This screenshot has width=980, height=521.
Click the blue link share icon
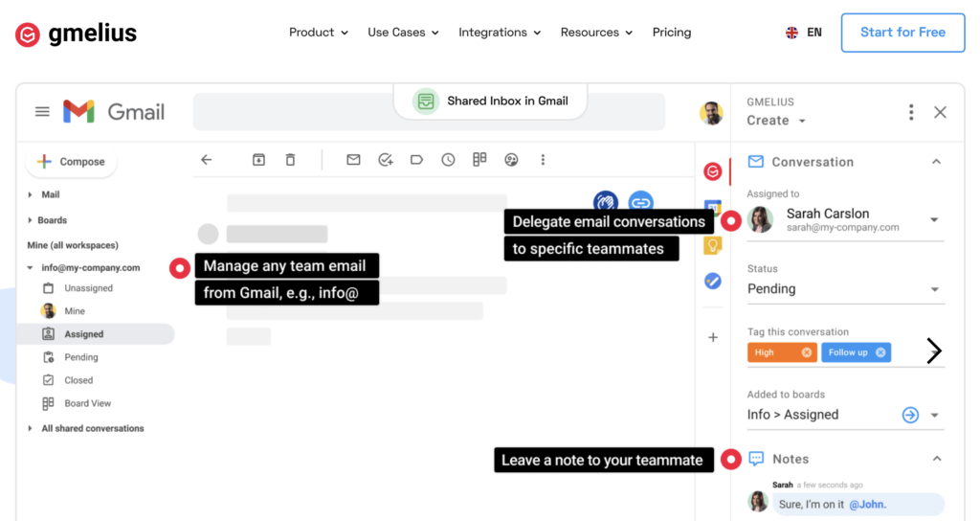pos(640,200)
